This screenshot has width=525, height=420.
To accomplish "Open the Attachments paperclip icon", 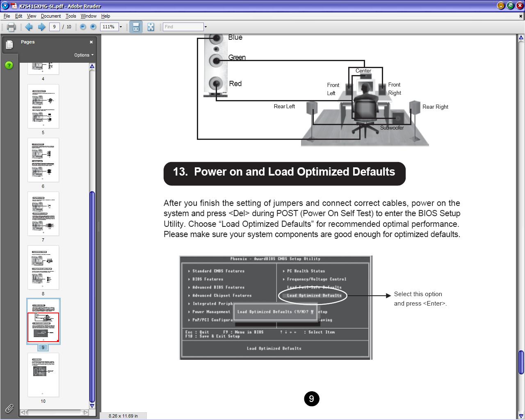I will tap(9, 408).
